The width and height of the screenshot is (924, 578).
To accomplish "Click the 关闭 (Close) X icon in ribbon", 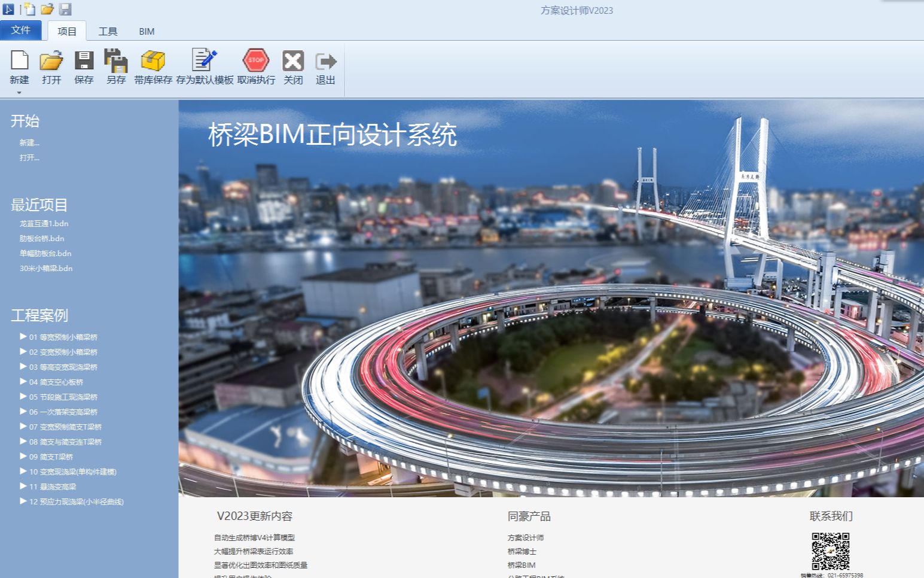I will point(293,60).
